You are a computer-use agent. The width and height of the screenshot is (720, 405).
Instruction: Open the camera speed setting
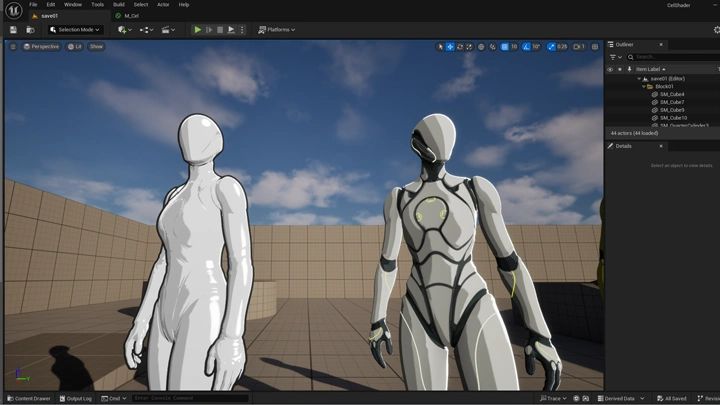(579, 47)
